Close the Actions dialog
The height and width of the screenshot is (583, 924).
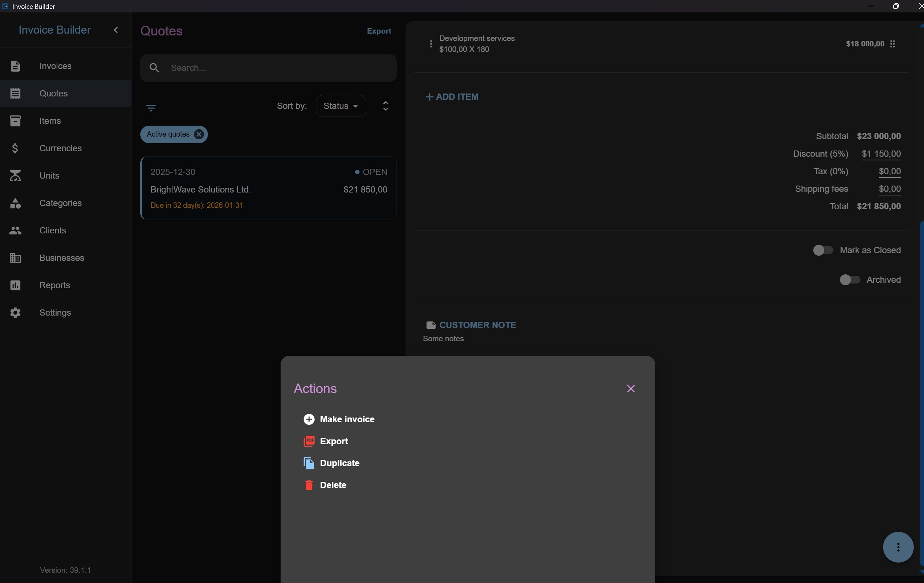pyautogui.click(x=631, y=389)
